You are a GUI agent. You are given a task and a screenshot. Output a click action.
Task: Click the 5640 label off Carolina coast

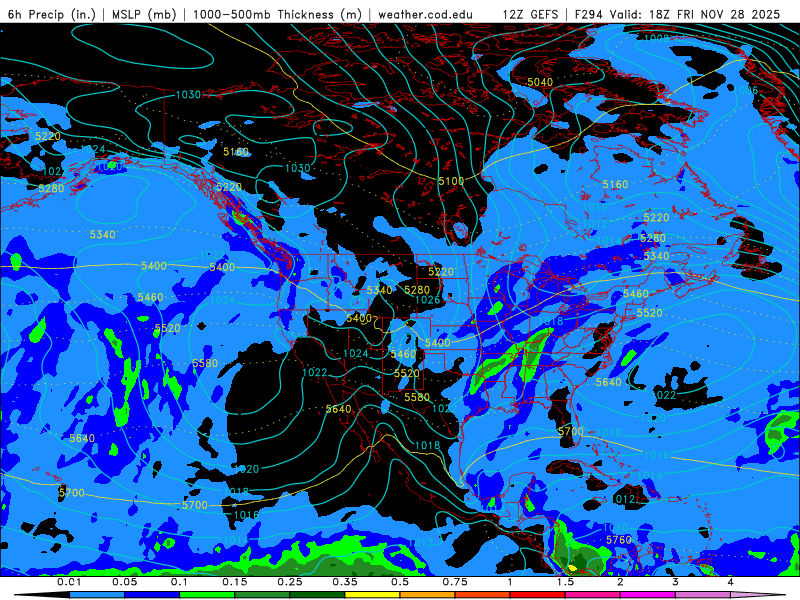609,382
